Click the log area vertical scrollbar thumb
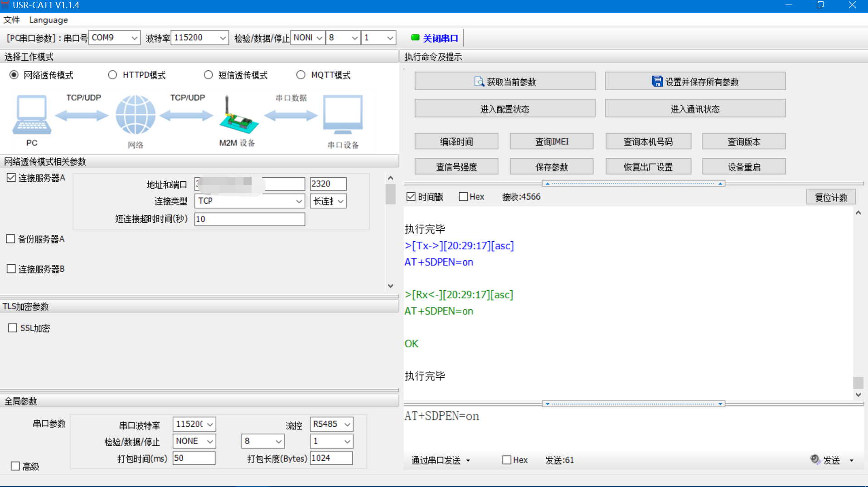The image size is (868, 487). coord(858,382)
